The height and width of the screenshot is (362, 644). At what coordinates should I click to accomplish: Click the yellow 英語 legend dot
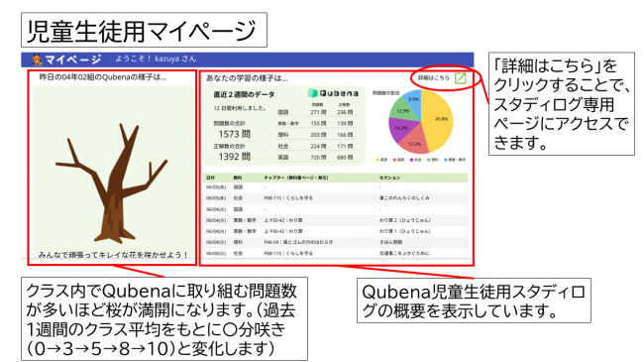pyautogui.click(x=377, y=160)
